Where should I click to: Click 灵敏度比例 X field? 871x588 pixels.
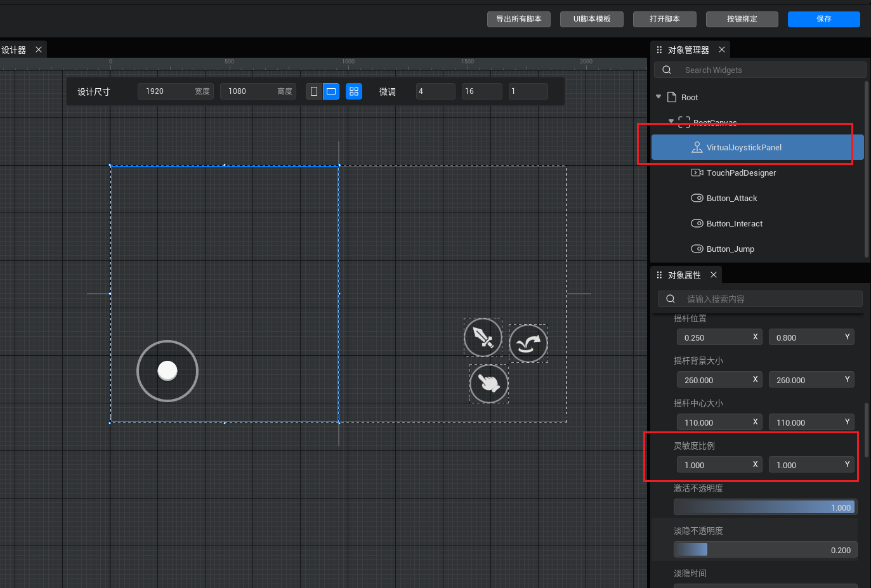[x=719, y=464]
